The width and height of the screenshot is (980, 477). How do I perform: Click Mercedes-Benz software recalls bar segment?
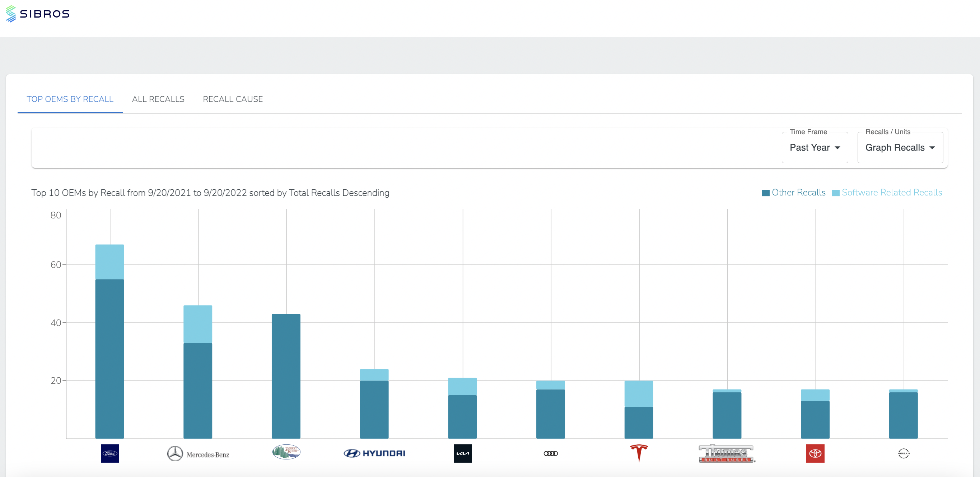point(198,324)
